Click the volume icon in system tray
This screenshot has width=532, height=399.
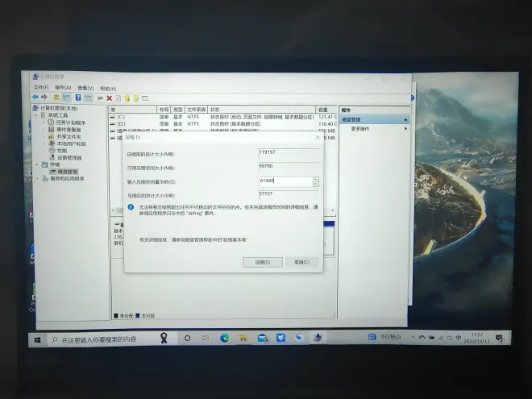[x=450, y=338]
